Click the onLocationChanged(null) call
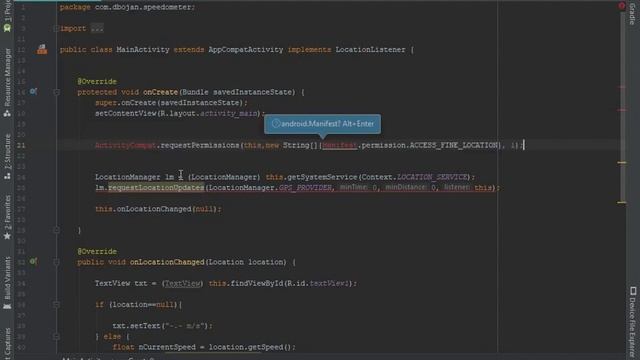The width and height of the screenshot is (640, 360). pos(158,209)
